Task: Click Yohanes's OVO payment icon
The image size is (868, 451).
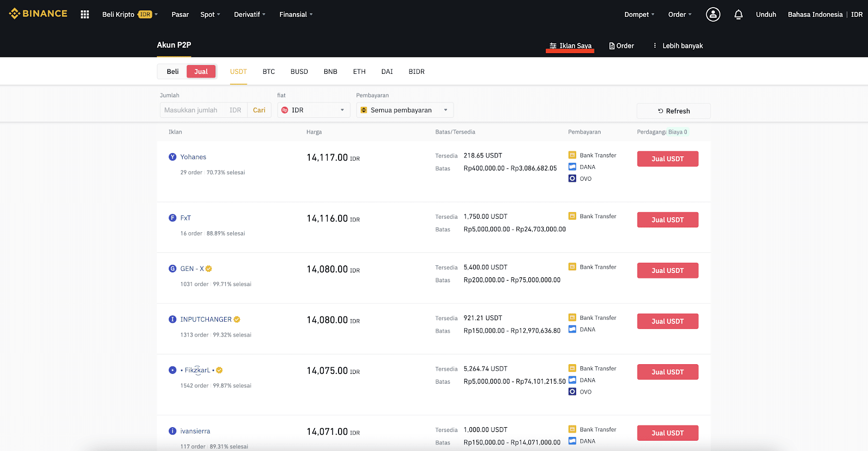Action: [572, 178]
